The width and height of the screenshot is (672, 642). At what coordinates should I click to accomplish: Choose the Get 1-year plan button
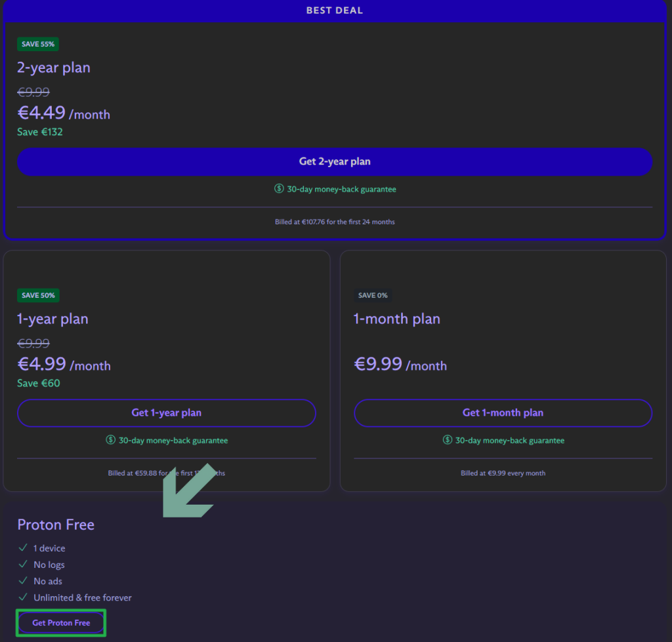coord(166,412)
